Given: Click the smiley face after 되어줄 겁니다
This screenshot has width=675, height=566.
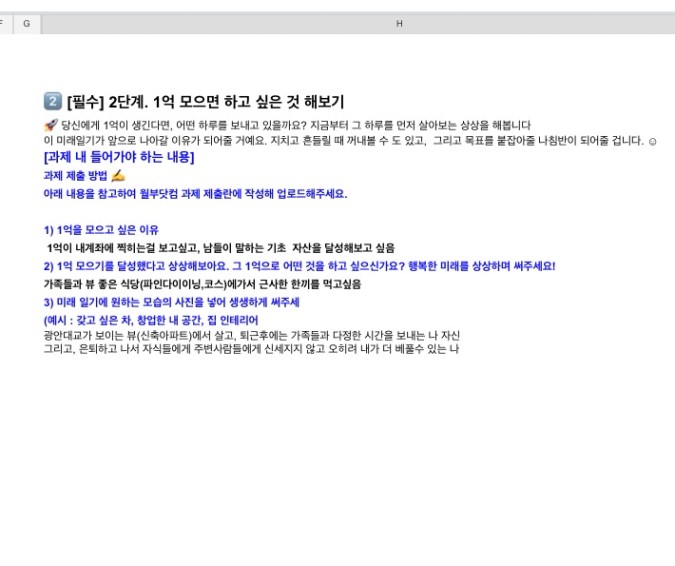Looking at the screenshot, I should click(652, 141).
